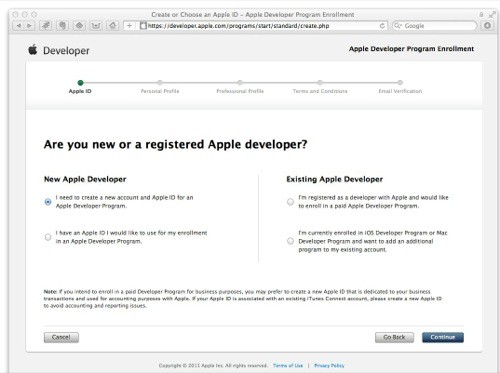
Task: Click the Apple ID step in the progress bar
Action: (x=80, y=87)
